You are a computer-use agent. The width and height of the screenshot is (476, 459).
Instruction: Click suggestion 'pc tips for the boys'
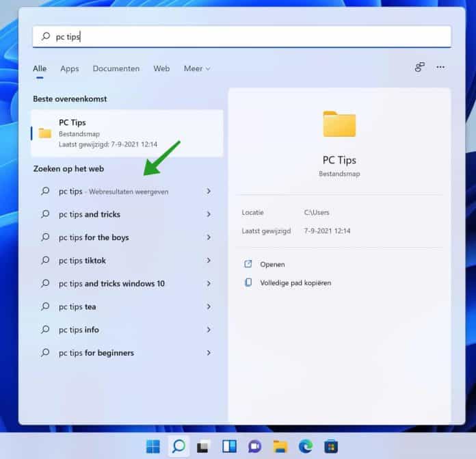pos(94,237)
